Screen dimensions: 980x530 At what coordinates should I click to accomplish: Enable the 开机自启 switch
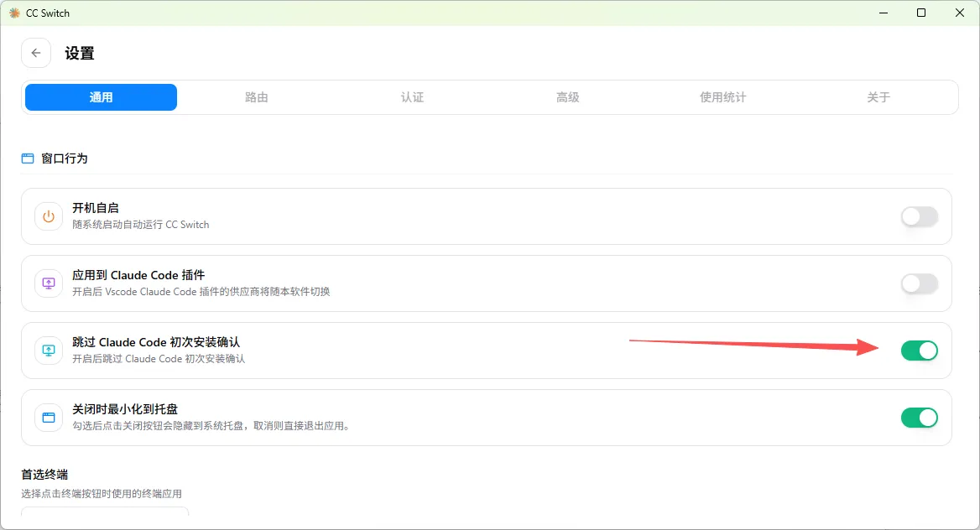click(920, 216)
